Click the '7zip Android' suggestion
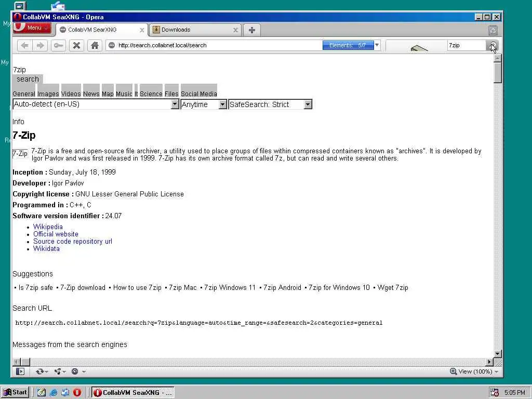Image resolution: width=532 pixels, height=399 pixels. [282, 287]
